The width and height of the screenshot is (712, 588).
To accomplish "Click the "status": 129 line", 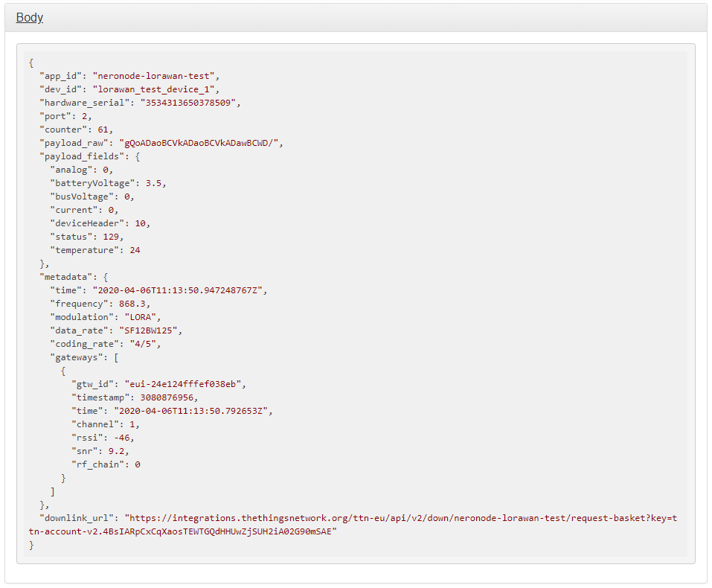I will point(87,237).
